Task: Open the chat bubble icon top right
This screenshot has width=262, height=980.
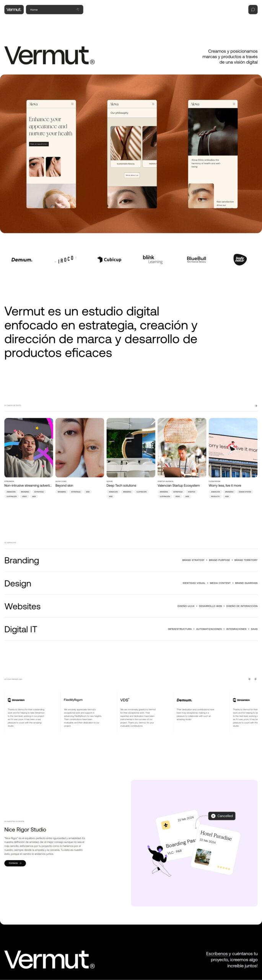Action: coord(252,10)
